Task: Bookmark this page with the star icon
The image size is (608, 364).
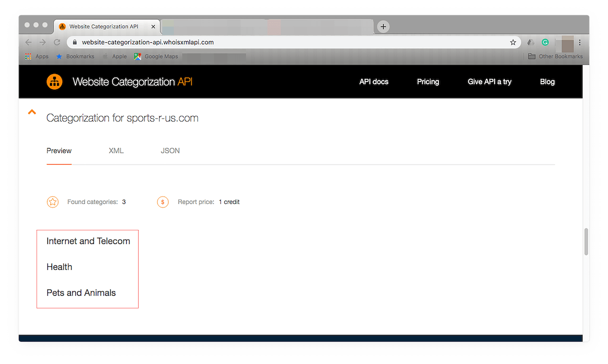Action: click(x=513, y=42)
